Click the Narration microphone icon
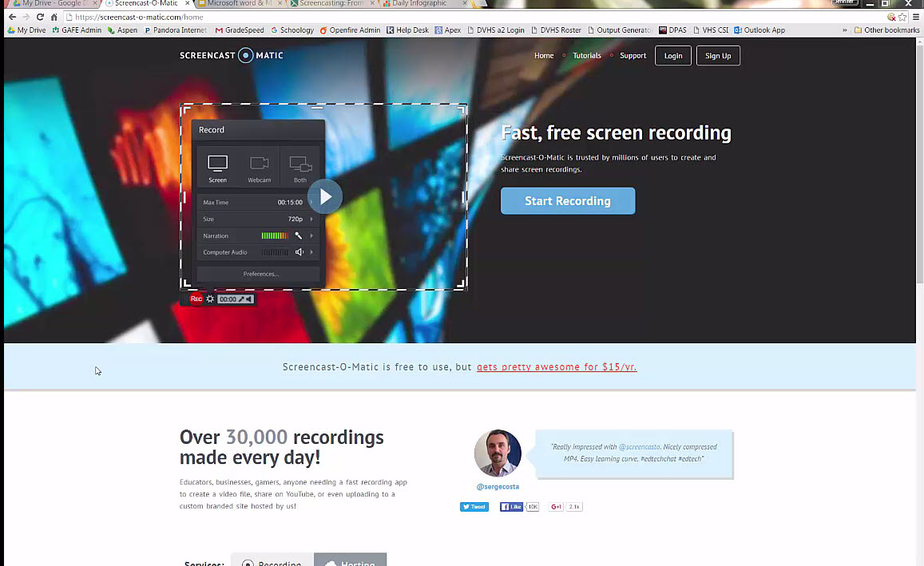The height and width of the screenshot is (566, 924). [298, 236]
